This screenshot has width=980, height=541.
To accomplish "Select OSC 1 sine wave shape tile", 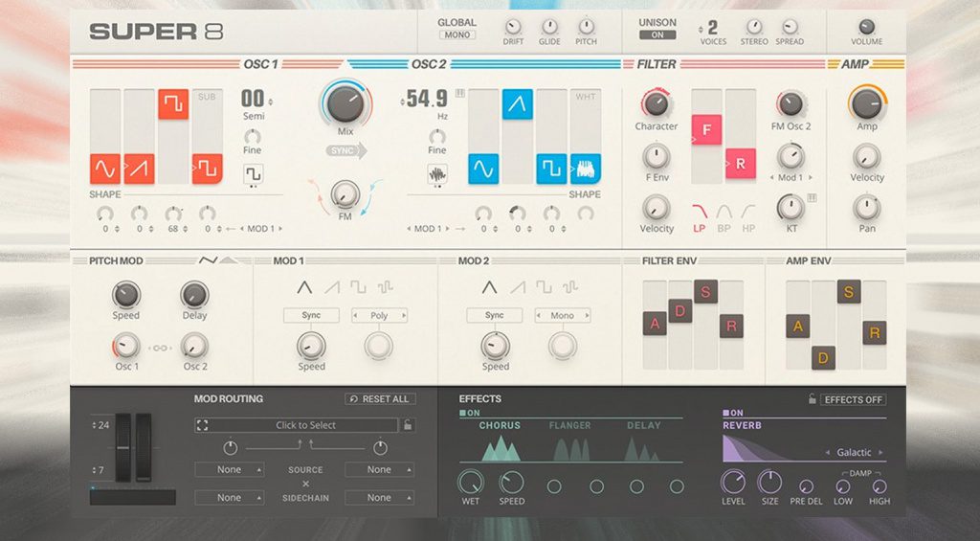I will click(x=105, y=169).
